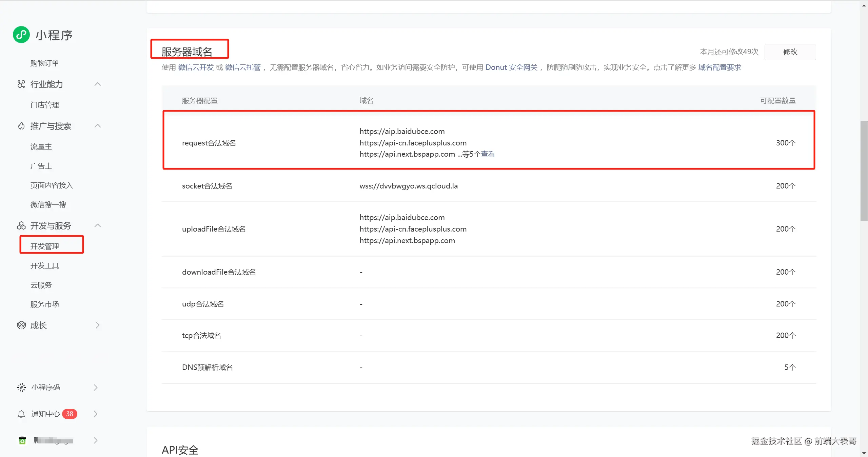The width and height of the screenshot is (868, 457).
Task: Go to 开发工具 in sidebar
Action: click(45, 265)
